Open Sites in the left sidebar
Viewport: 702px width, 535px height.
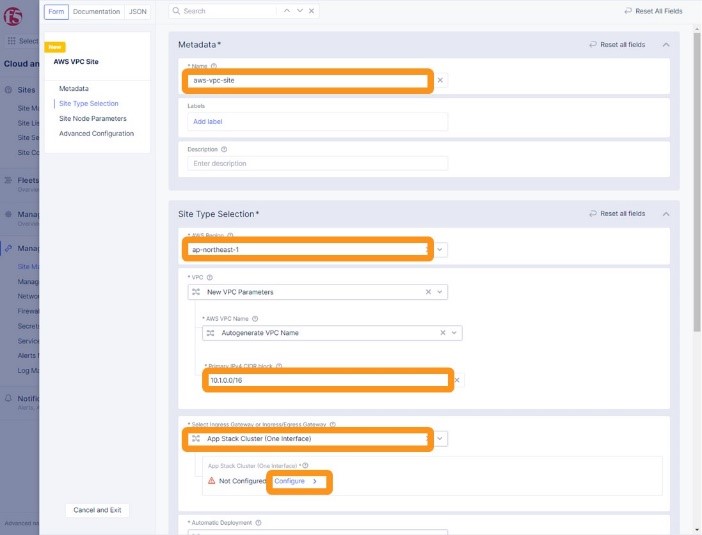26,90
